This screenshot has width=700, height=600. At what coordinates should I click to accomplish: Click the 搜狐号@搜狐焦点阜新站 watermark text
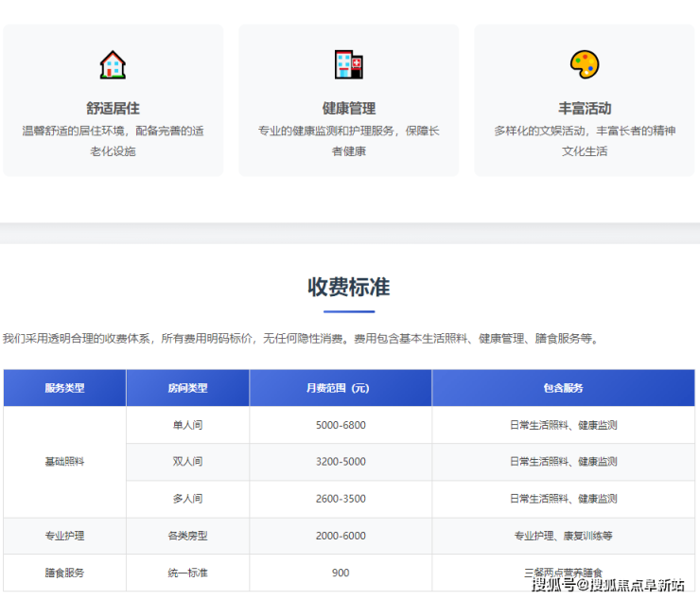click(x=607, y=585)
